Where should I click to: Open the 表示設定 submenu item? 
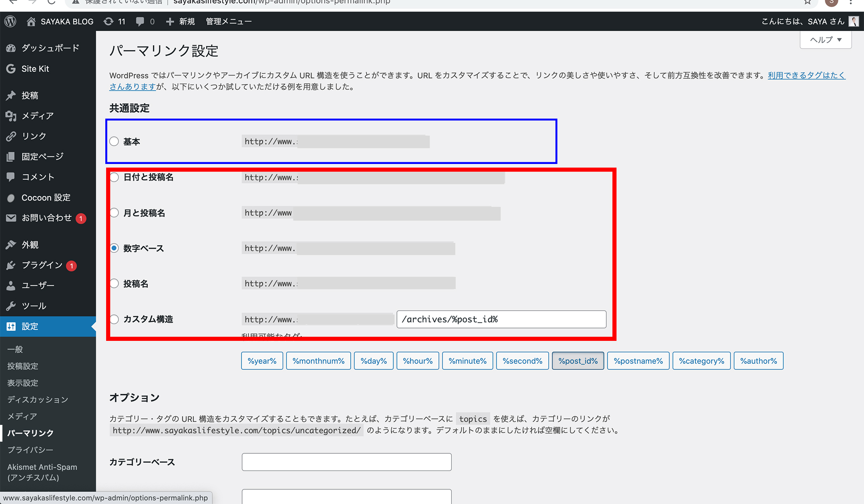pos(23,383)
